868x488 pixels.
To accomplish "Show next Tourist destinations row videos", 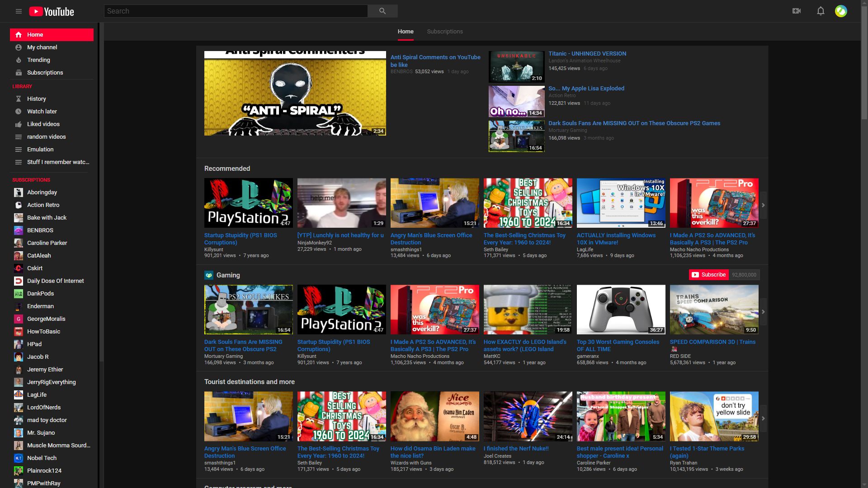I will [763, 418].
